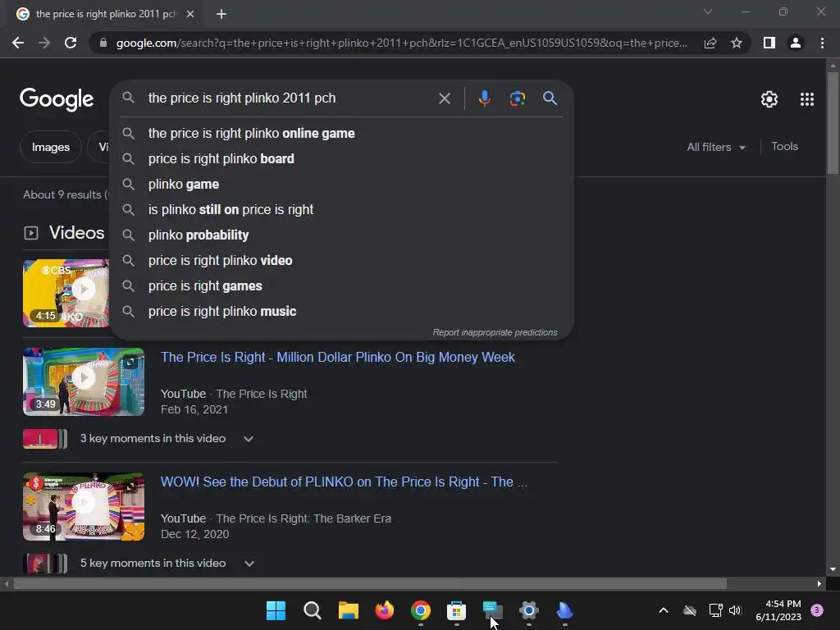Expand 5 key moments in this video
Viewport: 840px width, 630px height.
(249, 564)
